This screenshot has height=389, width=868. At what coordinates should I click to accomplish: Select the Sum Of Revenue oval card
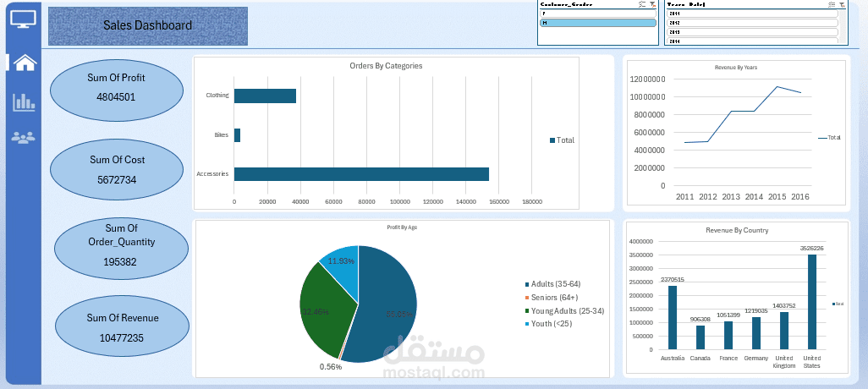pyautogui.click(x=123, y=327)
